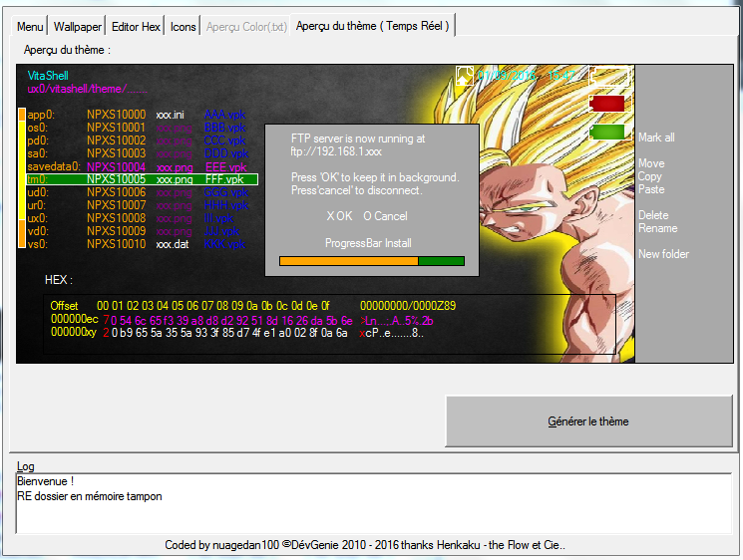Select the vd0: folder entry
The width and height of the screenshot is (743, 560).
38,231
